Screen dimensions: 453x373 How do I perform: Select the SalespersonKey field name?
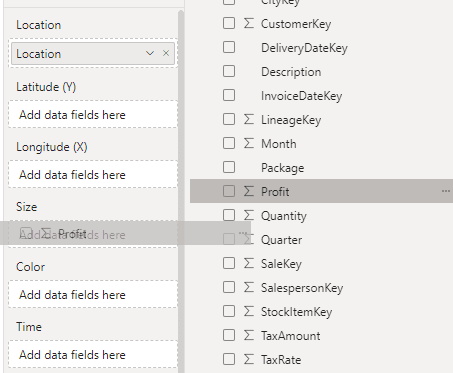coord(302,288)
